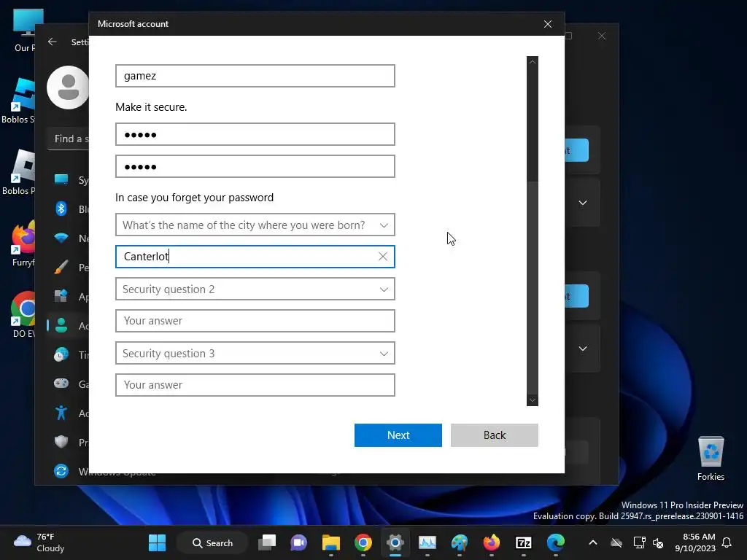The image size is (747, 560).
Task: Open Apps icon in Settings sidebar
Action: coord(61,296)
